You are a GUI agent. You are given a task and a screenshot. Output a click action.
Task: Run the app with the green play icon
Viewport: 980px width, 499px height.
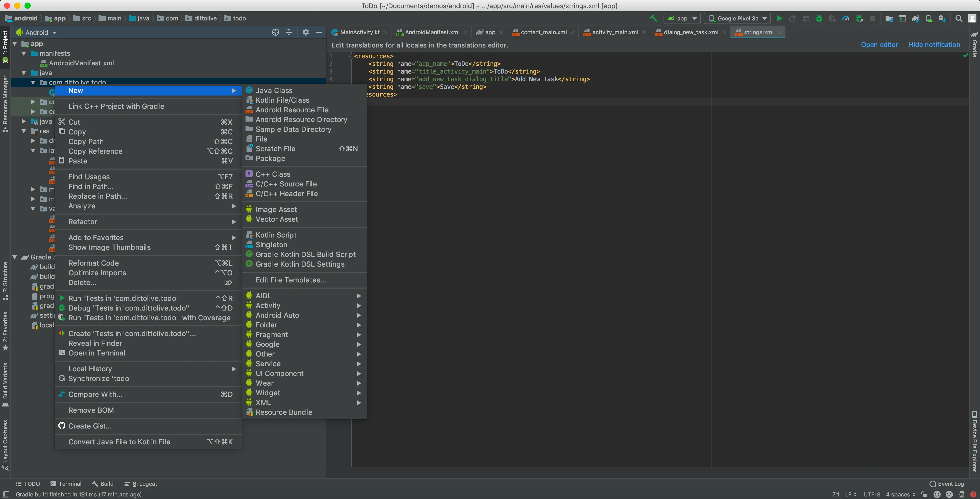coord(779,18)
